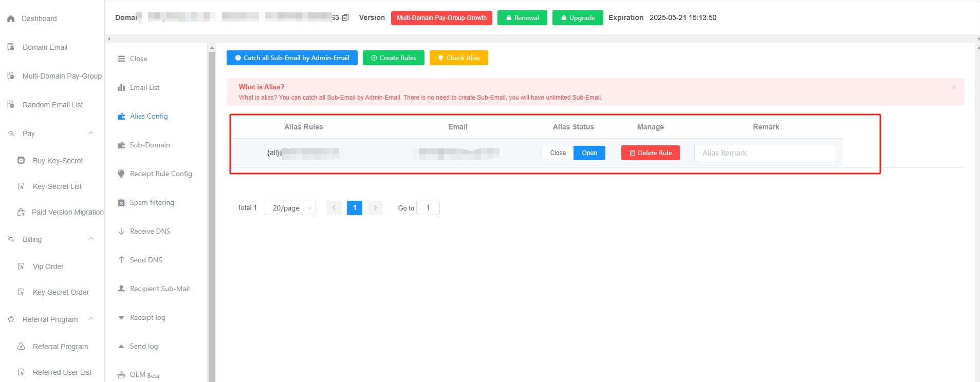The width and height of the screenshot is (980, 382).
Task: Open the Receive DNS submenu item
Action: click(x=150, y=231)
